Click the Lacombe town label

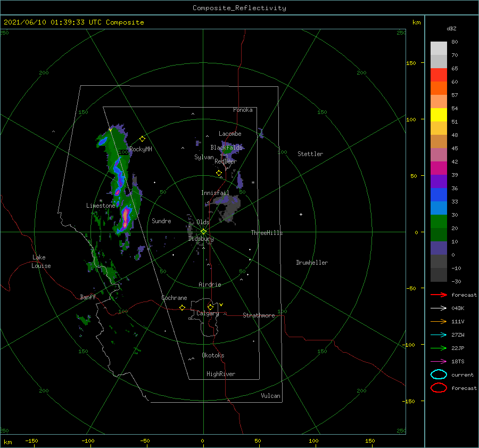(x=230, y=134)
